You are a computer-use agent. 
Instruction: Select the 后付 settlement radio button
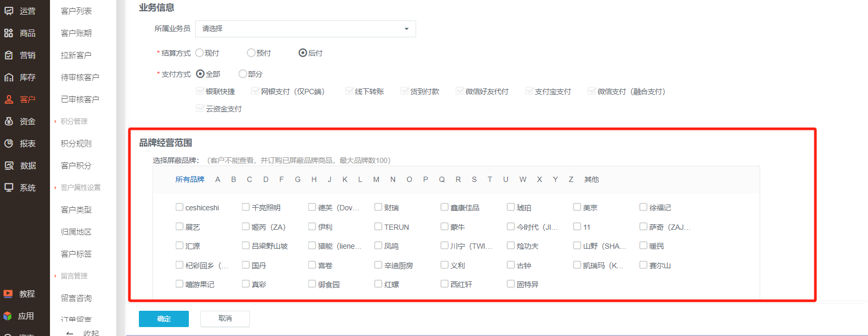(302, 53)
